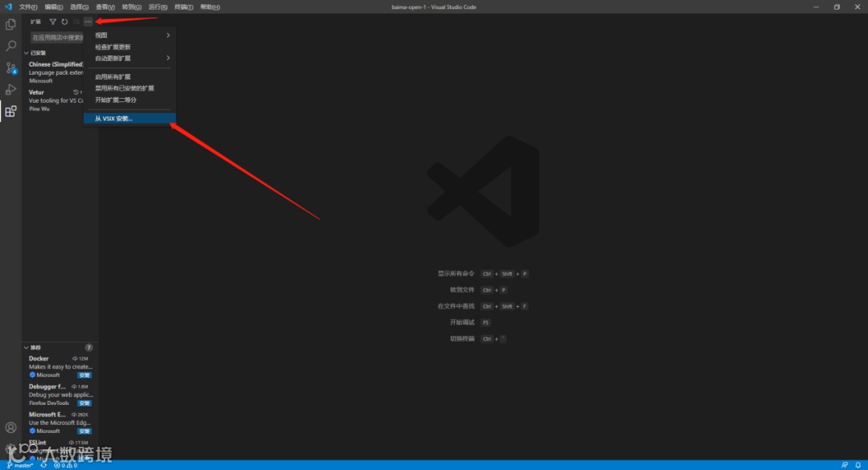Click the 在文件中查找 shortcut hint

pyautogui.click(x=482, y=306)
